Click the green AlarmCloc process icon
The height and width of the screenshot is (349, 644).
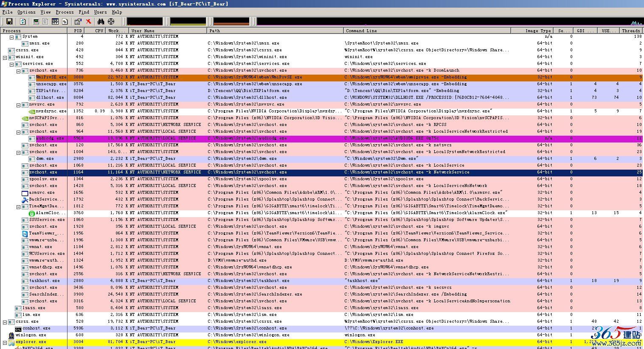point(32,213)
